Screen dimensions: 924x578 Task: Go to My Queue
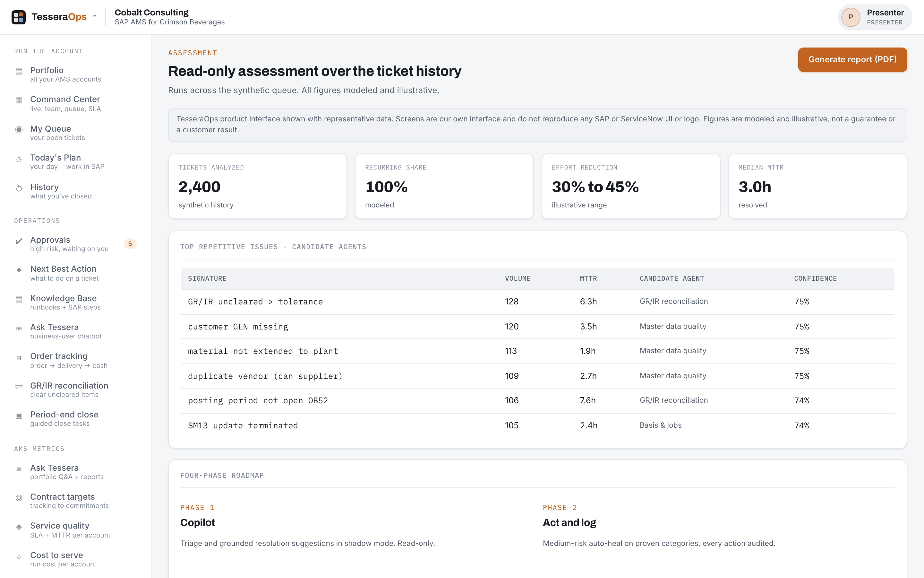tap(75, 133)
